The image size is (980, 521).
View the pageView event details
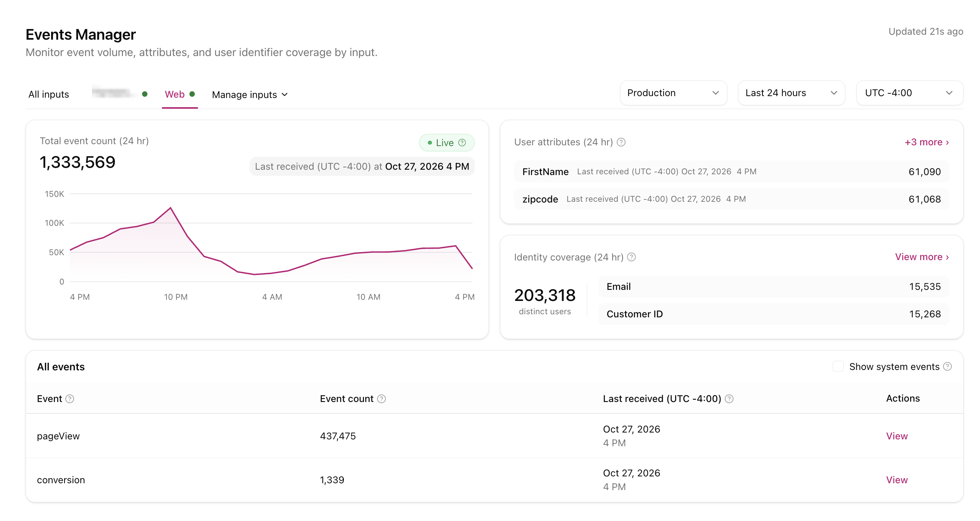click(x=897, y=436)
